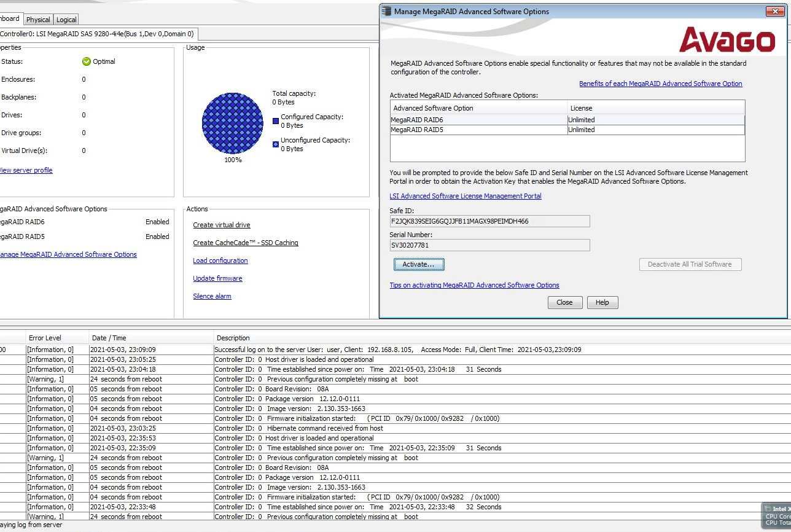Select log entry dated 2021-05-03, 22:33:48
This screenshot has height=532, width=791.
point(395,507)
